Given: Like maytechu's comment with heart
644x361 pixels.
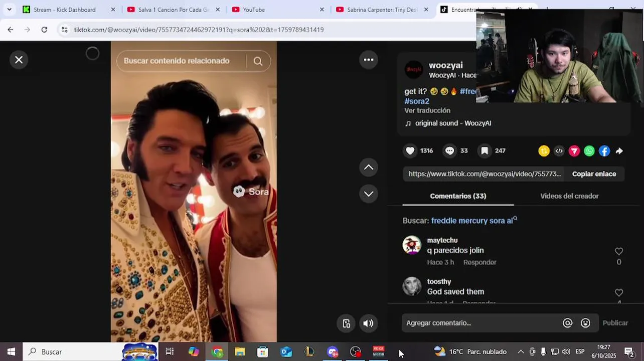Looking at the screenshot, I should point(619,251).
